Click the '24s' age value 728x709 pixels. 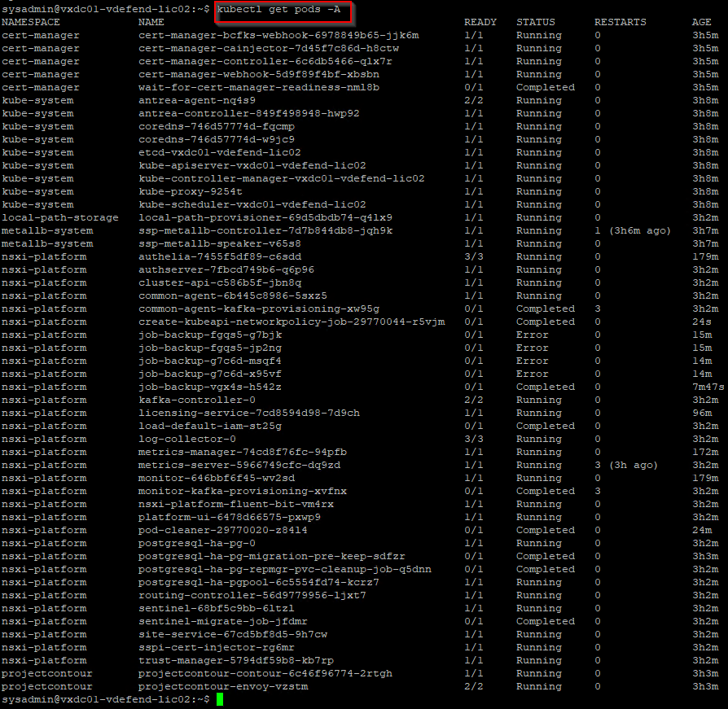tap(702, 322)
